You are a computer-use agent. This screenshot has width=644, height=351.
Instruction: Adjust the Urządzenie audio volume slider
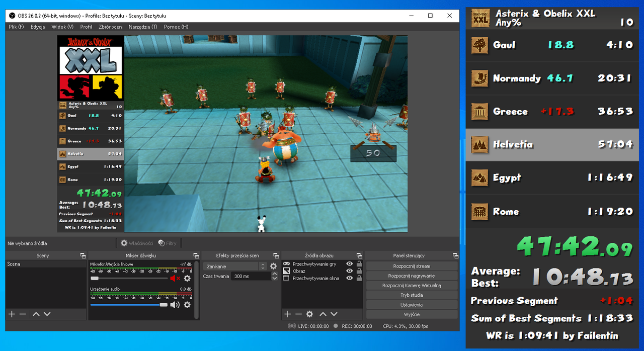coord(129,305)
